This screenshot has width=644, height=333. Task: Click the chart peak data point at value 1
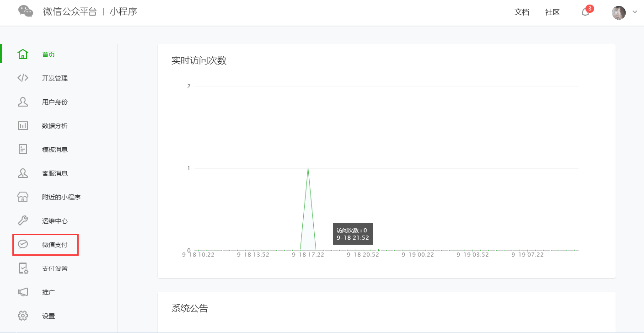pyautogui.click(x=308, y=168)
